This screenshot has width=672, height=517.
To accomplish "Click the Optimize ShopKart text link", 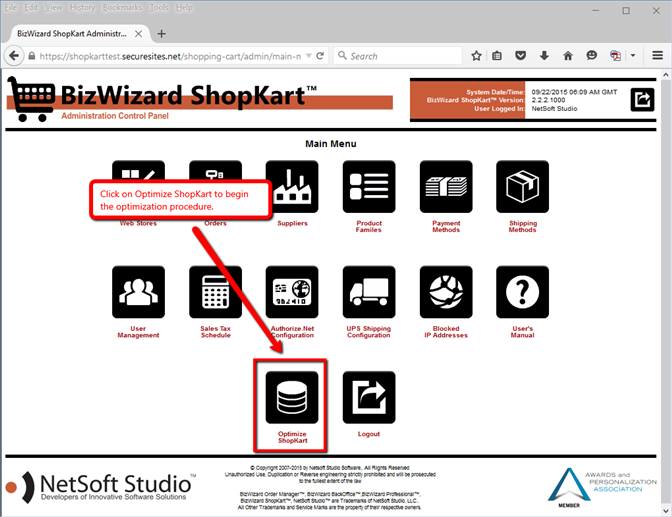I will [292, 437].
